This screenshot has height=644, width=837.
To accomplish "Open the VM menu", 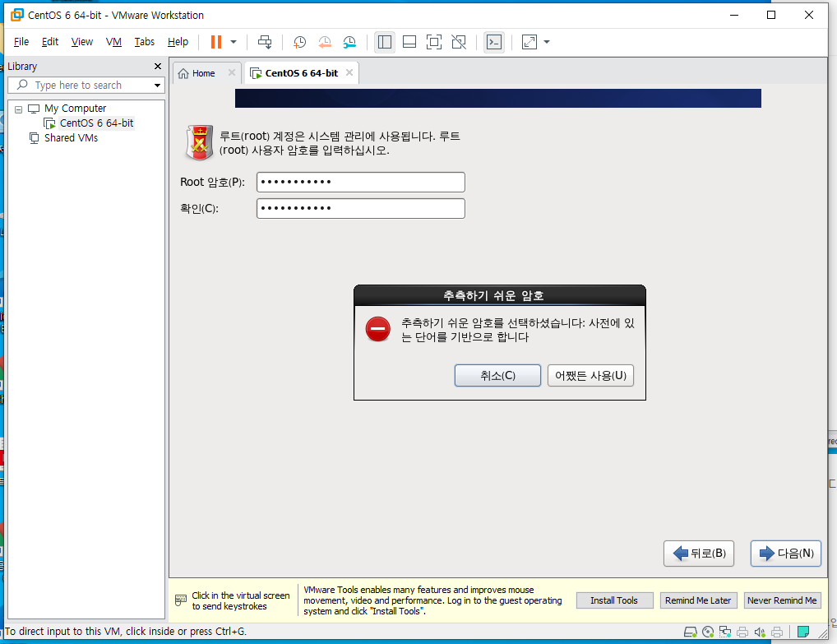I will (x=113, y=42).
